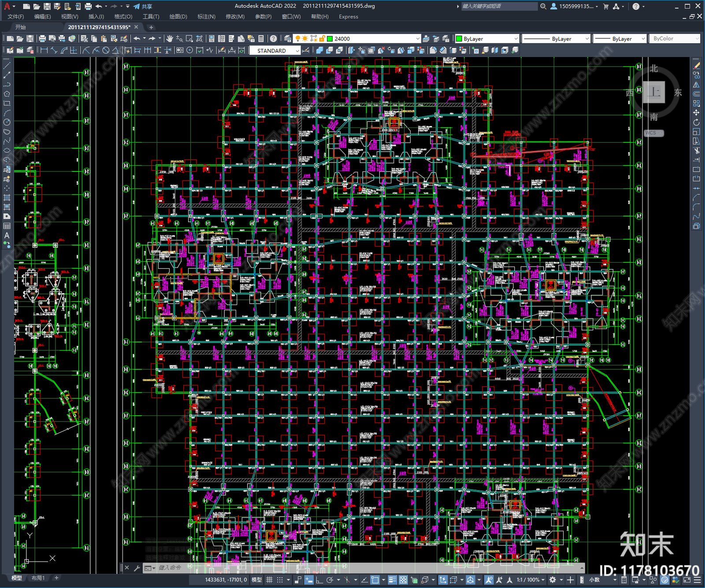
Task: Open the Autodesk App Store cart icon
Action: click(606, 6)
